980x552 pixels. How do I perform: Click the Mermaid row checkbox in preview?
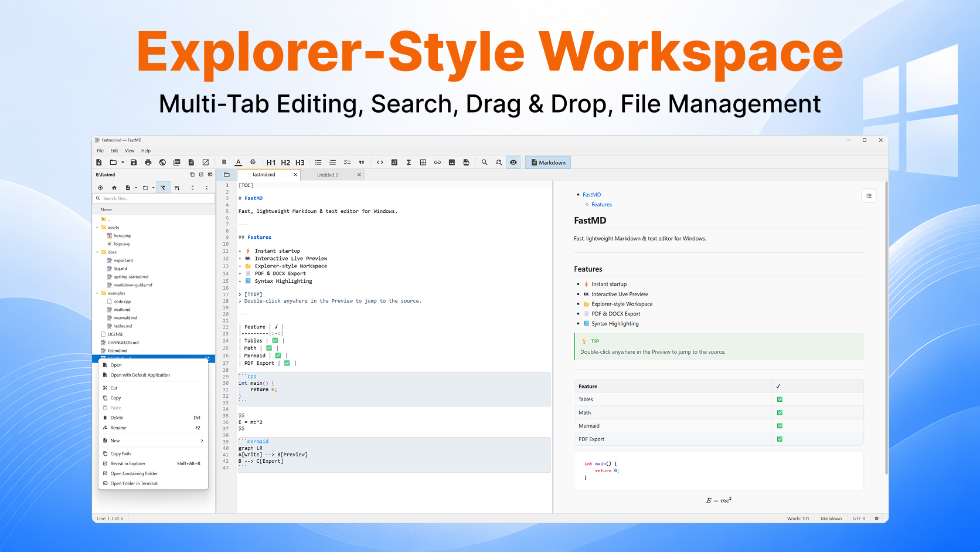(x=780, y=426)
